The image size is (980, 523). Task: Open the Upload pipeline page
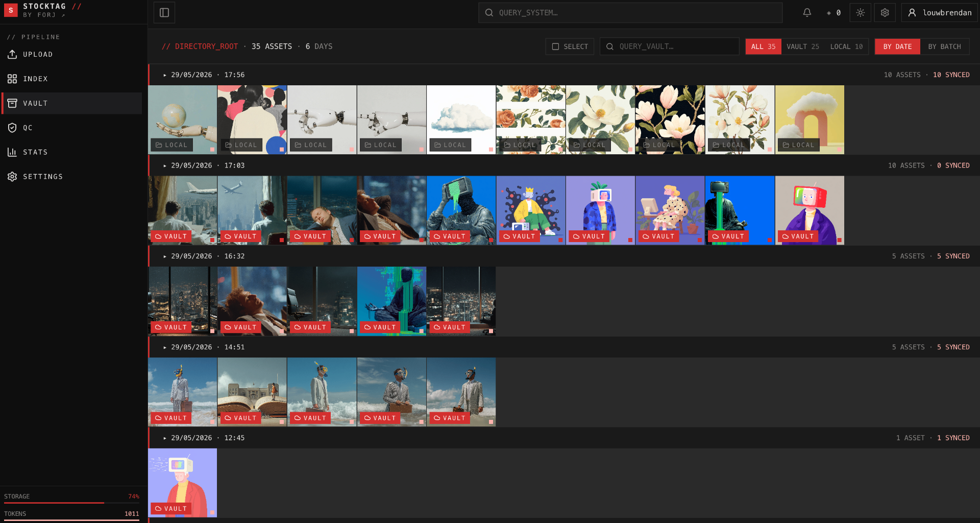click(71, 54)
